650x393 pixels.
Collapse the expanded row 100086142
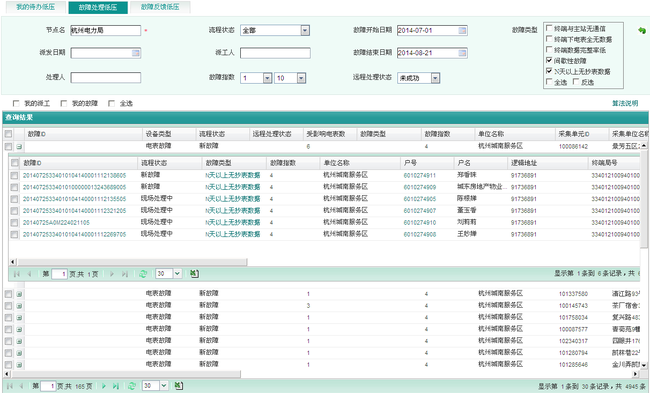pos(19,146)
